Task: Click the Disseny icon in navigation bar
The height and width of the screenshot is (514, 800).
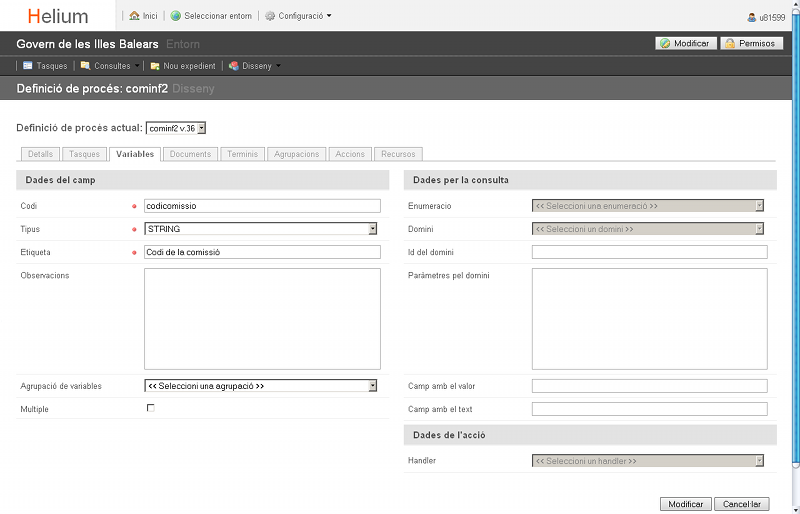Action: (x=234, y=66)
